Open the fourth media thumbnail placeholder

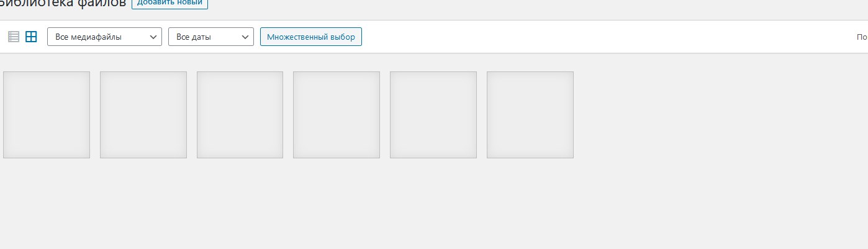click(x=337, y=115)
